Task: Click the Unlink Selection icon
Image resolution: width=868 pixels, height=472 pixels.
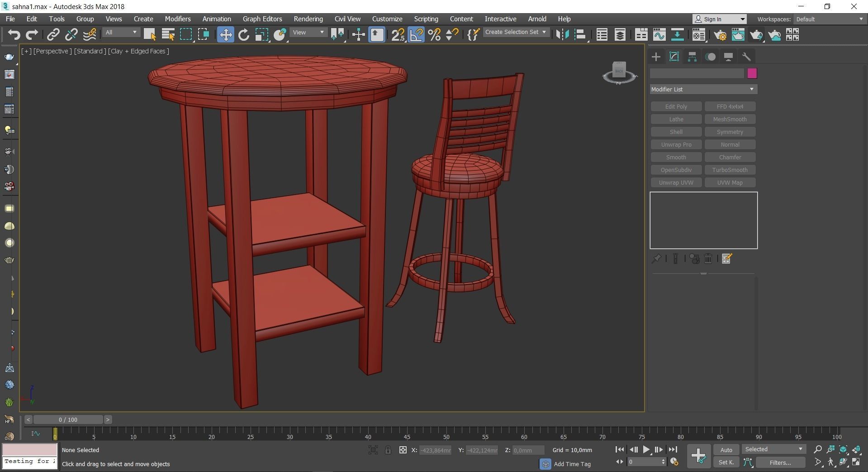Action: coord(71,35)
